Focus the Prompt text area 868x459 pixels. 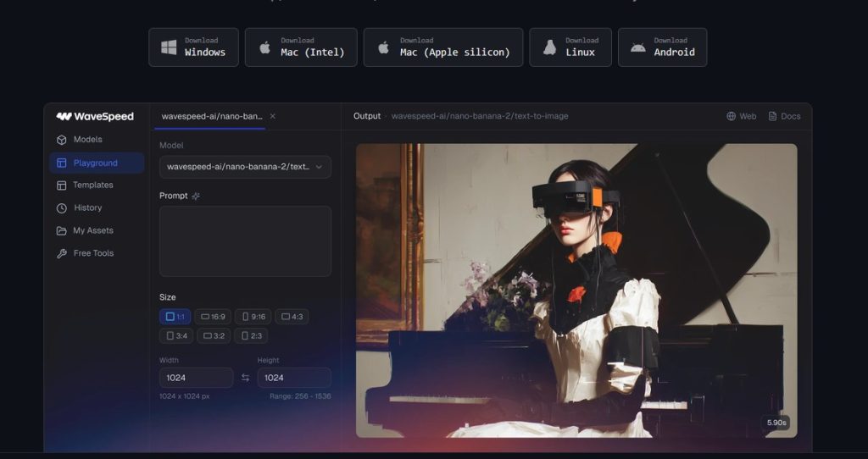point(245,241)
